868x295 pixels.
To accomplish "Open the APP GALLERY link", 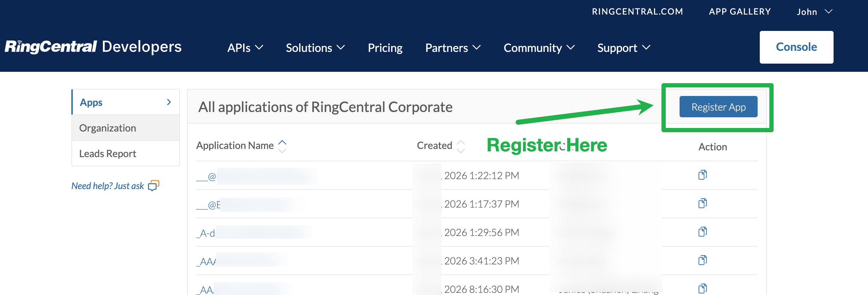I will coord(740,12).
